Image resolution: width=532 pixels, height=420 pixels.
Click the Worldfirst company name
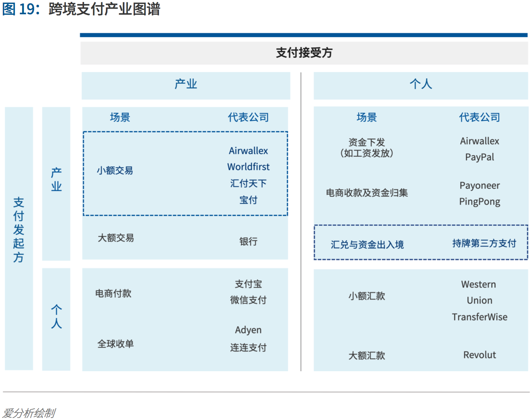[x=249, y=167]
